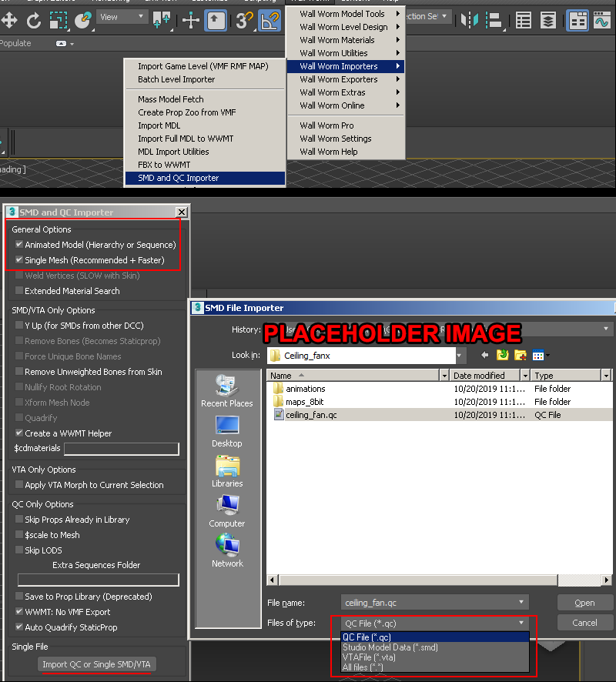Toggle the Angle Snap icon
Viewport: 616px width, 682px height.
tap(269, 21)
